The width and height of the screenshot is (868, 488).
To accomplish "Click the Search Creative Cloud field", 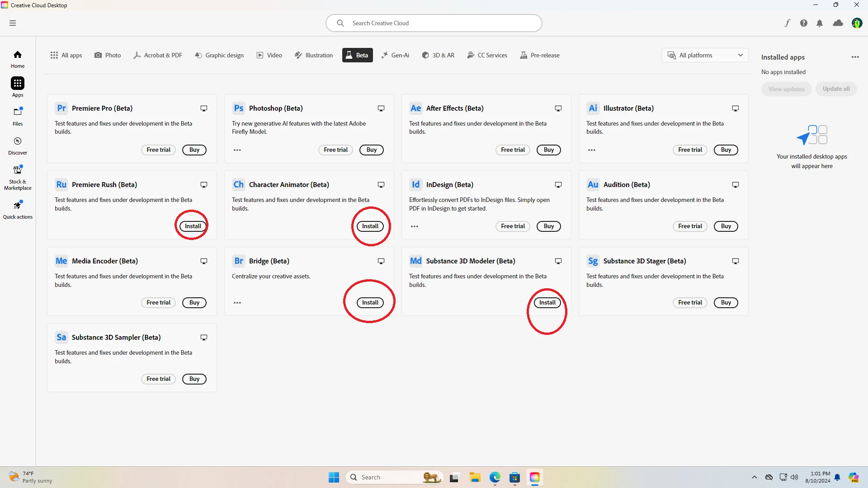I will [434, 23].
